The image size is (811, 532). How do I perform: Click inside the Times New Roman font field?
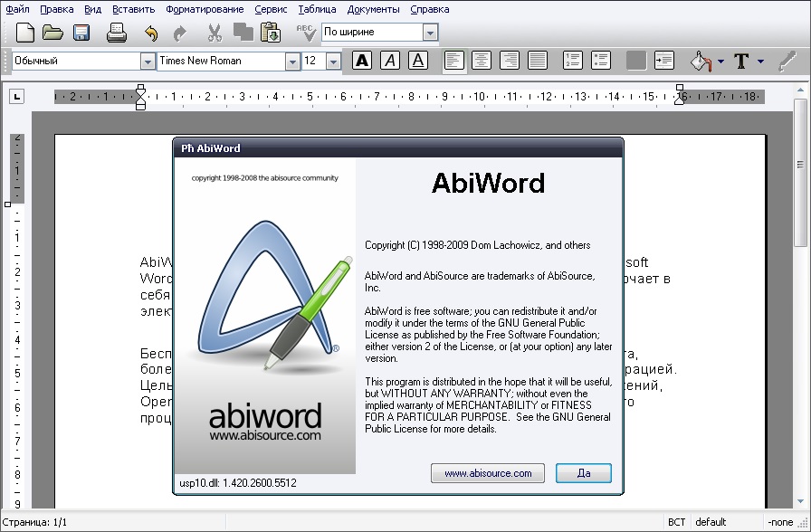[222, 61]
